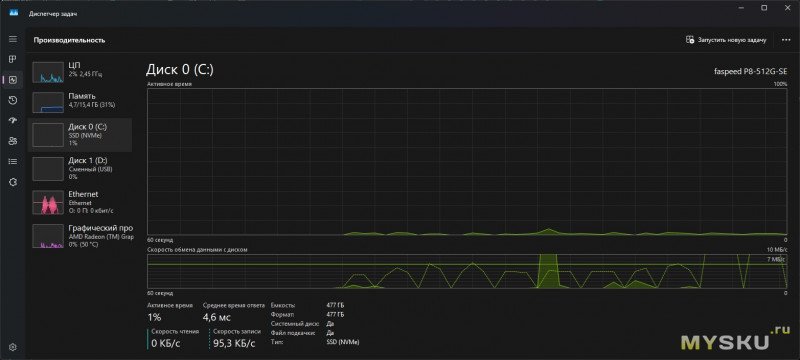The width and height of the screenshot is (800, 360).
Task: Select the Память performance item
Action: click(80, 102)
